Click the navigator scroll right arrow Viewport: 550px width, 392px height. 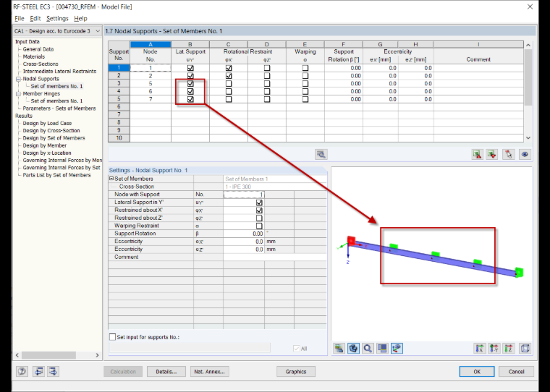[97, 355]
